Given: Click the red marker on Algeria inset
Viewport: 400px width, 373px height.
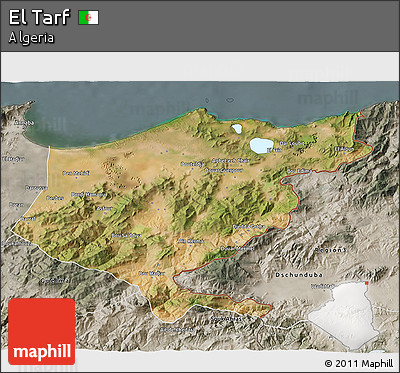Looking at the screenshot, I should (367, 283).
